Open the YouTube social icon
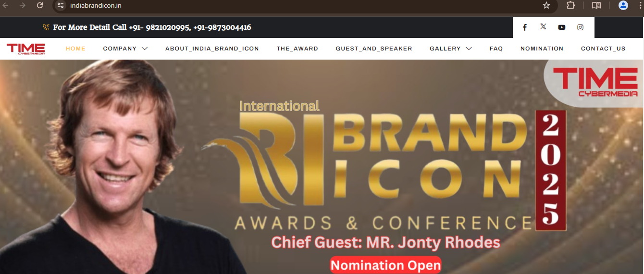644x274 pixels. click(x=562, y=27)
